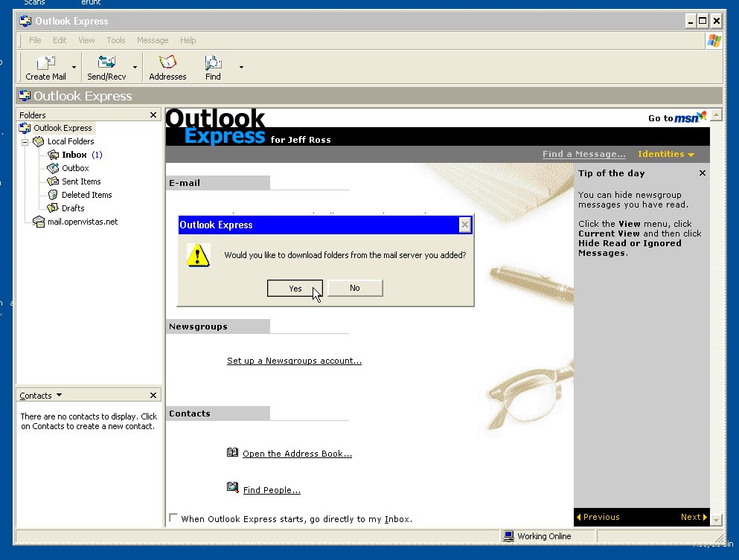Image resolution: width=739 pixels, height=560 pixels.
Task: Click the Outlook Express title bar icon
Action: point(25,21)
